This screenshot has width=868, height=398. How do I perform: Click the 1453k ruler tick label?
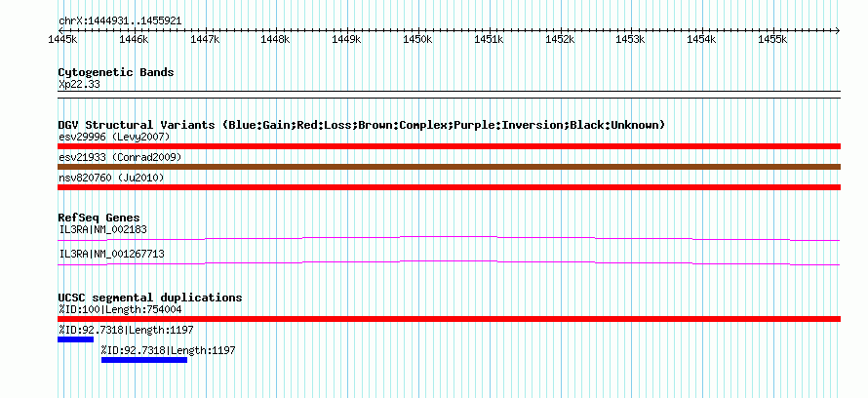click(630, 40)
